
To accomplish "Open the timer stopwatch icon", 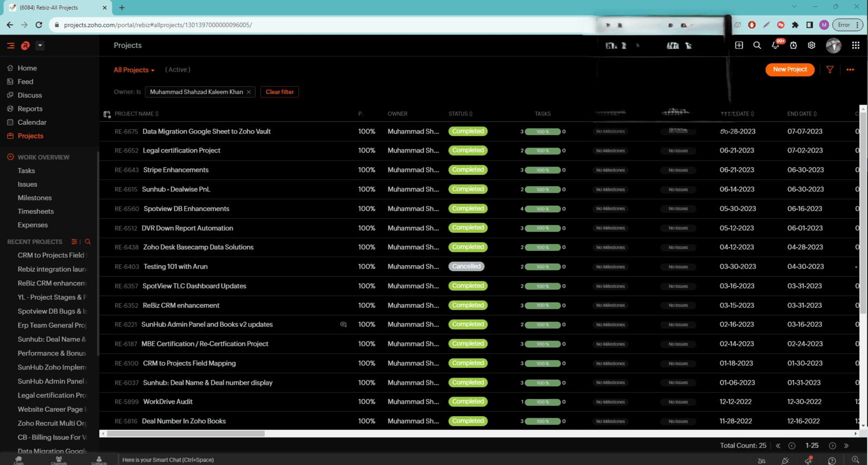I will pyautogui.click(x=793, y=46).
